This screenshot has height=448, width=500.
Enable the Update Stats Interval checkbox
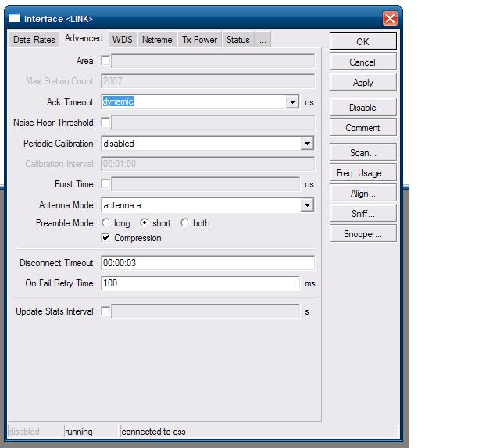(x=105, y=311)
